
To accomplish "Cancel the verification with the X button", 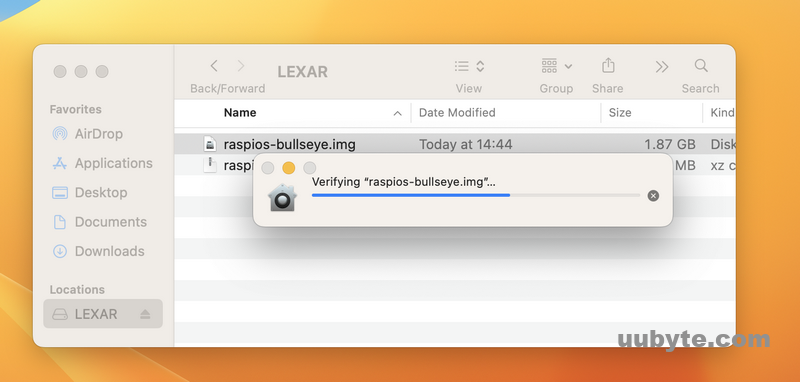I will [653, 195].
